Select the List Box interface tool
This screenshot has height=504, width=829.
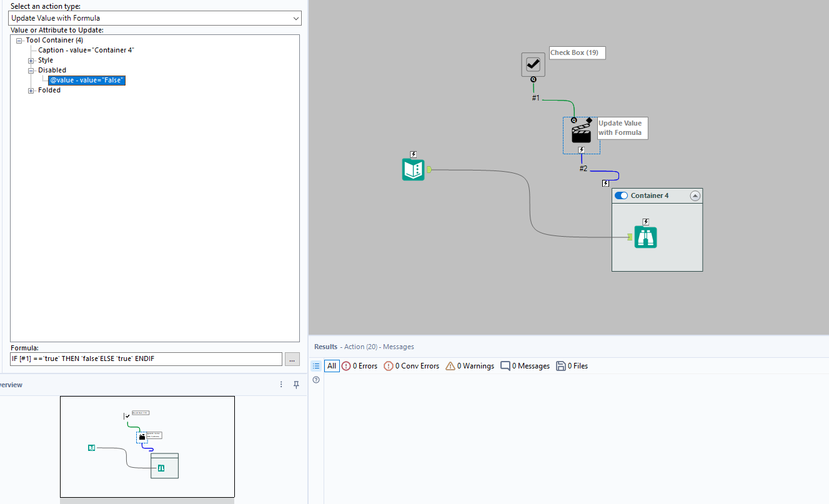coord(413,169)
